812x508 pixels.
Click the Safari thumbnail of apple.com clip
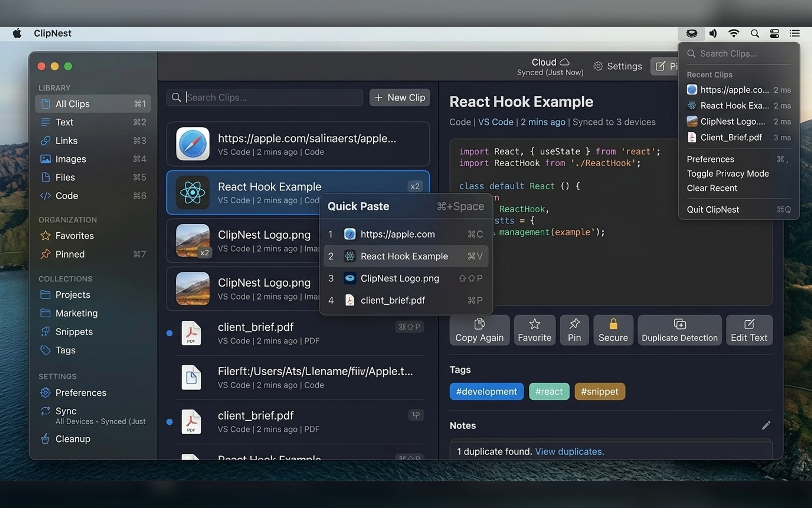pyautogui.click(x=193, y=144)
